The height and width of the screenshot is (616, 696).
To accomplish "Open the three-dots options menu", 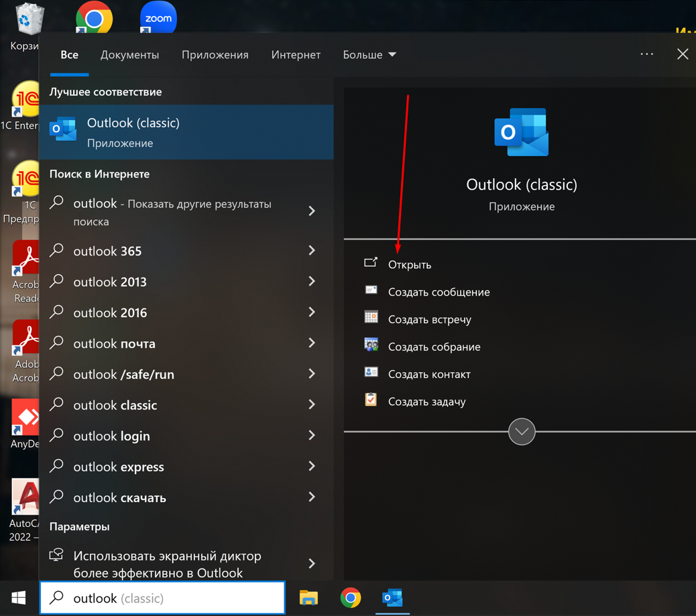I will point(646,55).
